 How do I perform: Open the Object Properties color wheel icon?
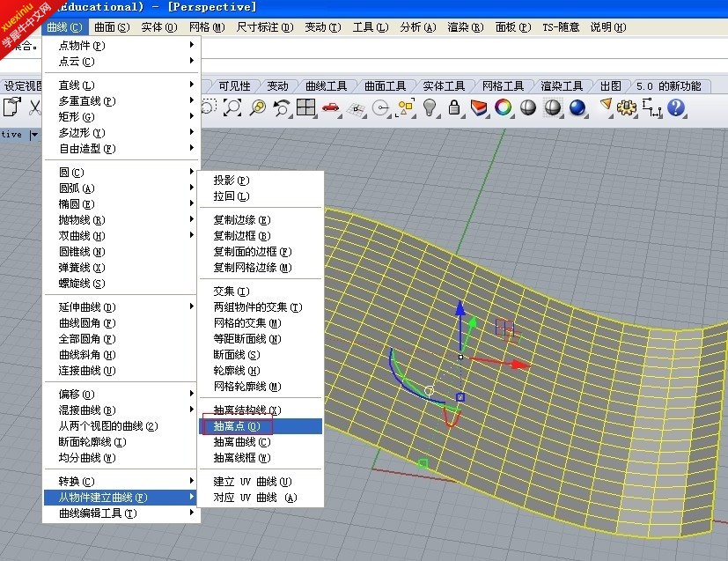click(504, 107)
